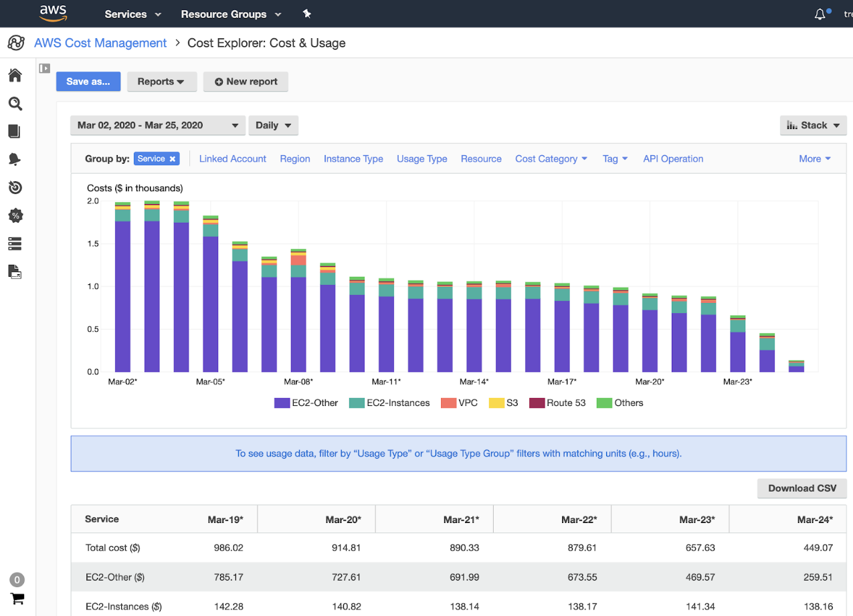Open AWS Cost Management breadcrumb link
The height and width of the screenshot is (616, 853).
(x=100, y=43)
